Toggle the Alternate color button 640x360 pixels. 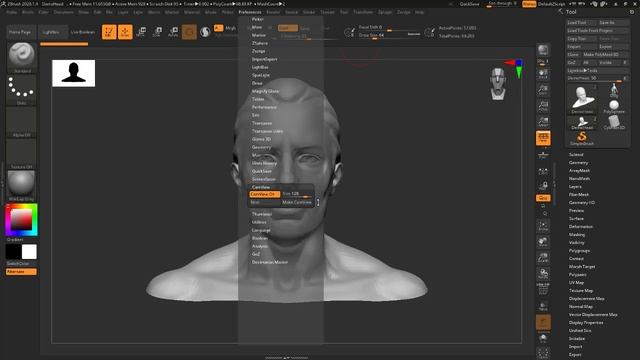21,272
